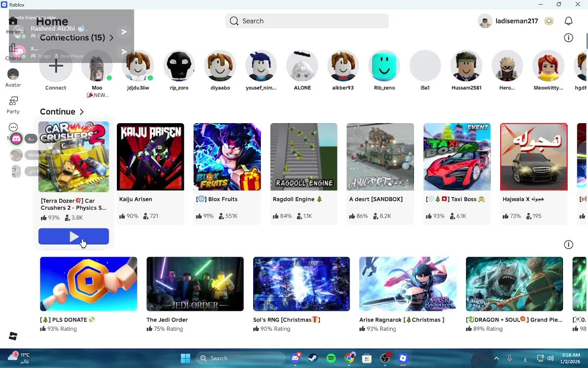Open alkber93's connection avatar
The image size is (588, 368).
click(343, 66)
